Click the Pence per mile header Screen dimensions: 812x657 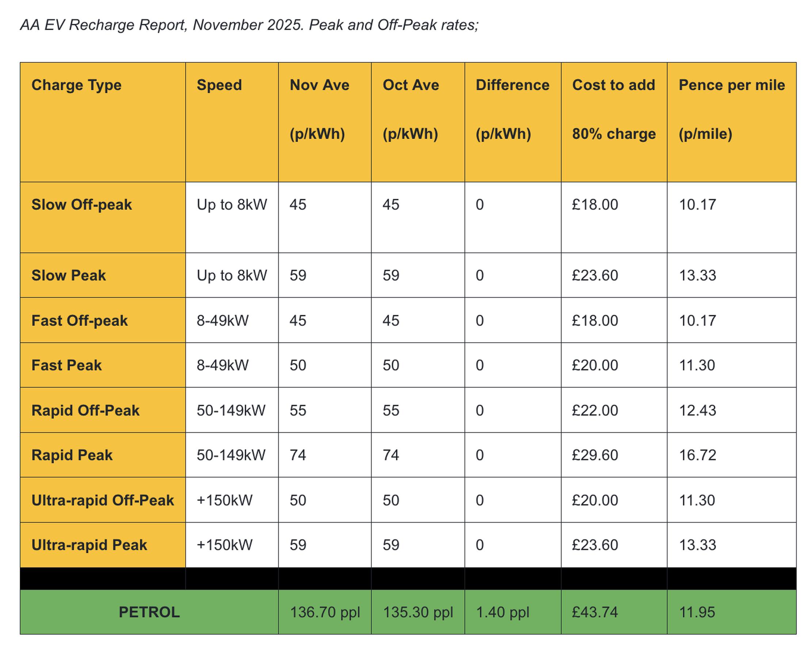click(731, 85)
